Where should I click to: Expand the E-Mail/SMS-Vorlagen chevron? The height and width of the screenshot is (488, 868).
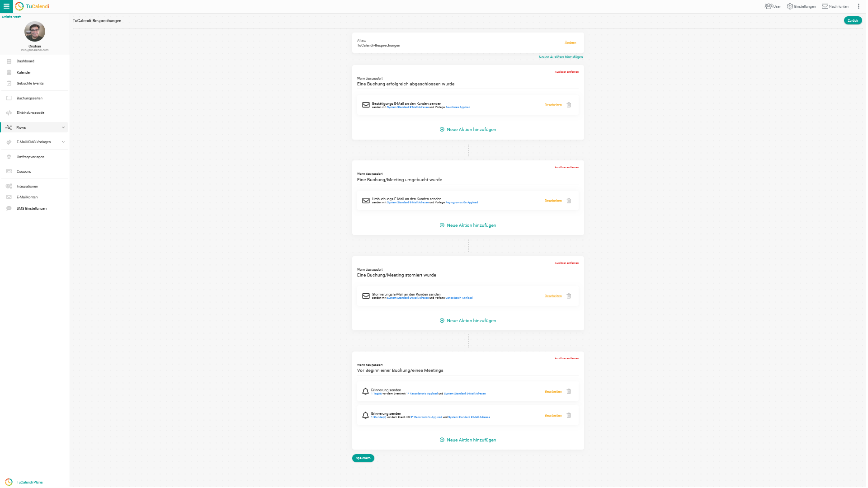coord(63,142)
